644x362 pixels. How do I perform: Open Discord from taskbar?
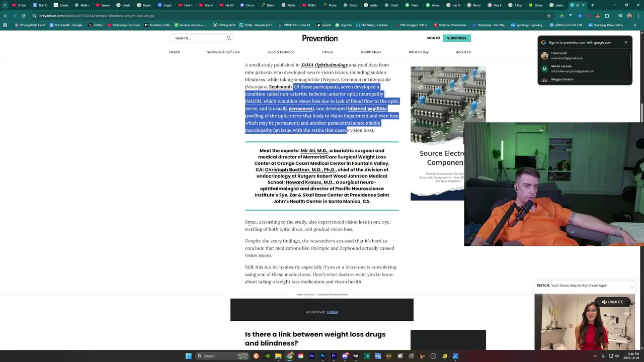coord(345,356)
